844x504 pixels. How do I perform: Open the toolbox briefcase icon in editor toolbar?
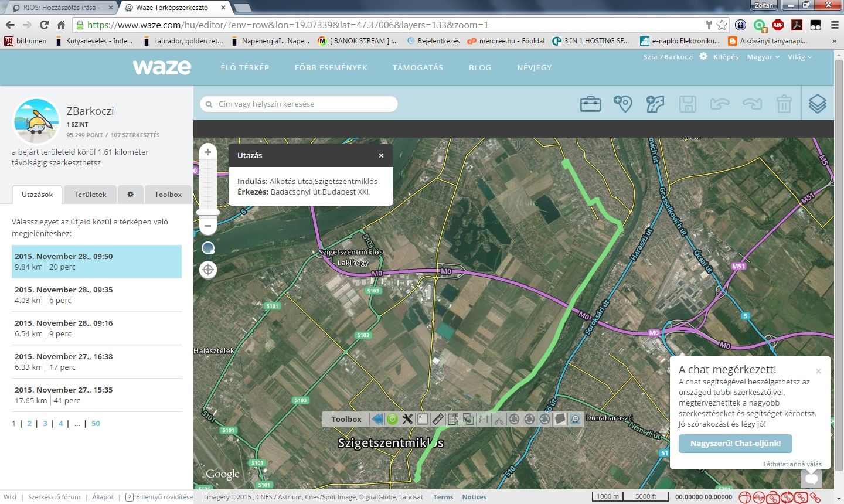(x=591, y=104)
